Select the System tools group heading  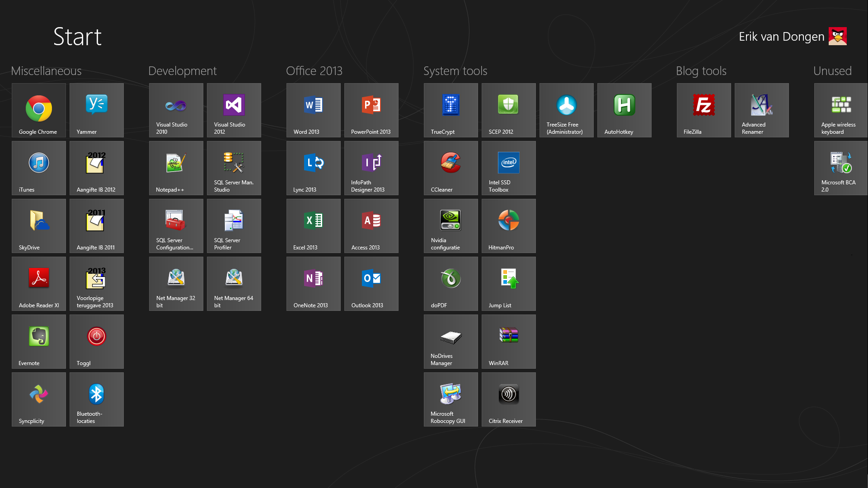(x=455, y=71)
